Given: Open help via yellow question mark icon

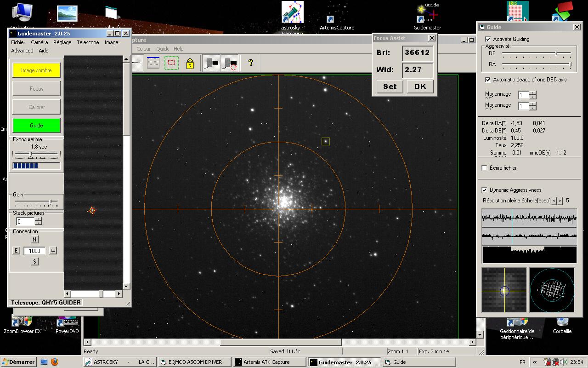Looking at the screenshot, I should pyautogui.click(x=251, y=63).
